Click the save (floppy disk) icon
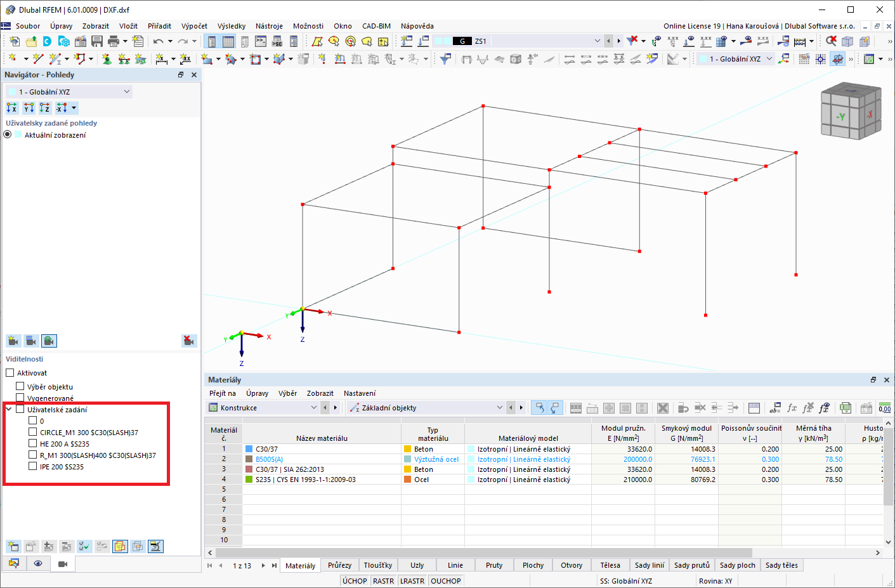Image resolution: width=895 pixels, height=588 pixels. [x=97, y=41]
